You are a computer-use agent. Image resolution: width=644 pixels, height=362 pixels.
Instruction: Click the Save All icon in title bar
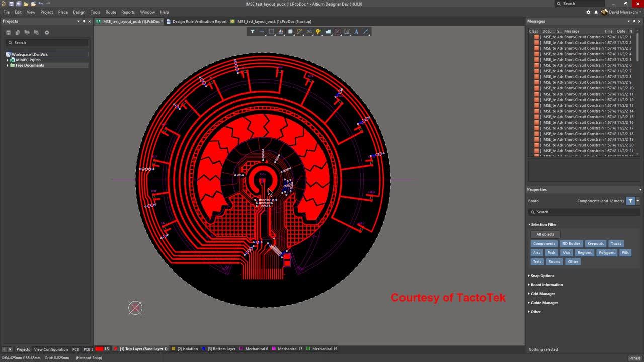pyautogui.click(x=19, y=4)
